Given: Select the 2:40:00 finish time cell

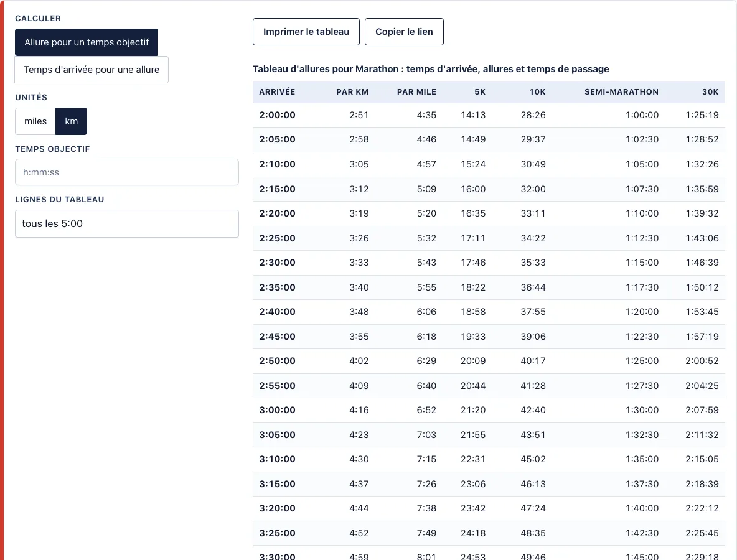Looking at the screenshot, I should pyautogui.click(x=278, y=312).
